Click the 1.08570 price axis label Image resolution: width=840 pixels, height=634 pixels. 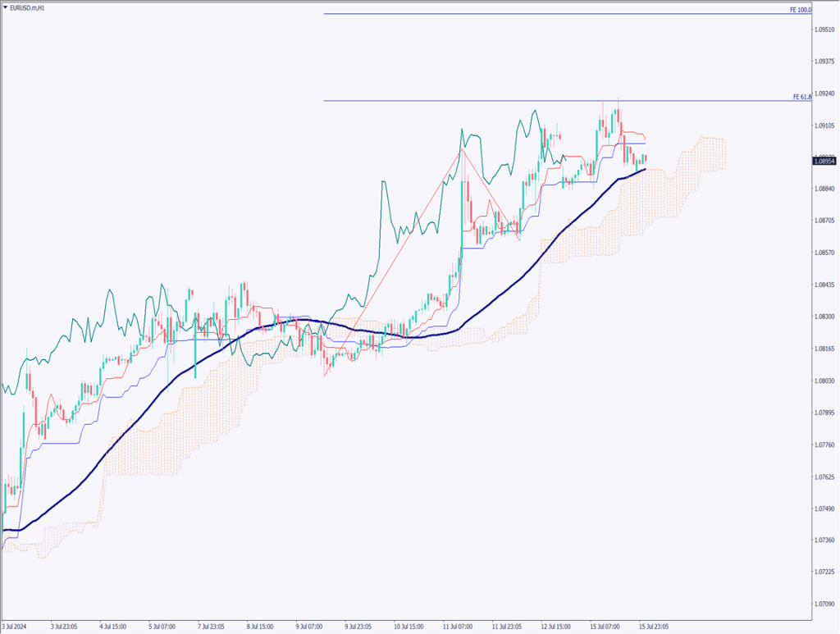824,253
